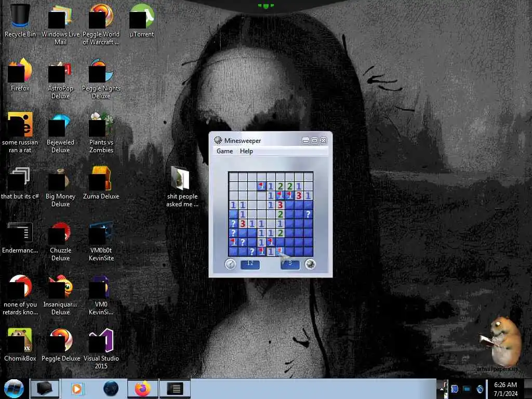Select the Bejeweled Deluxe desktop icon
The height and width of the screenshot is (399, 532).
coord(60,132)
